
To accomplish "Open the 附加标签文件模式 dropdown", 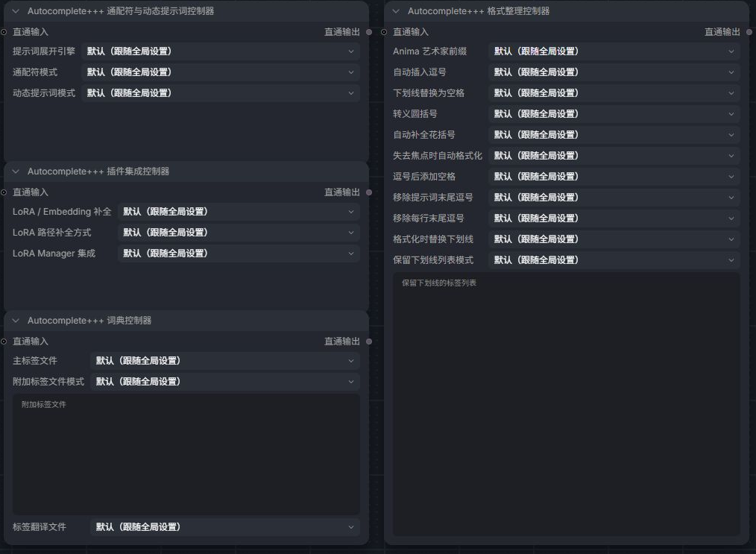I will [x=225, y=381].
